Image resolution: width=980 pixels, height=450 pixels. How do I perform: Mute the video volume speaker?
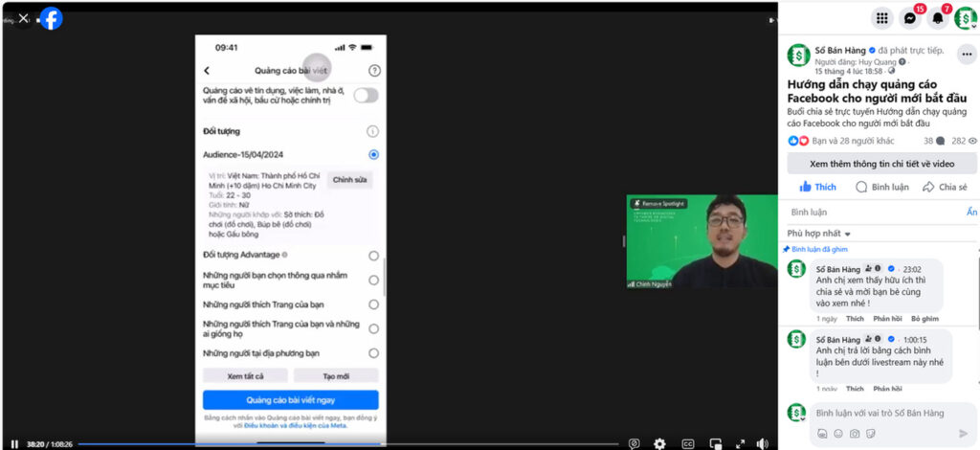coord(762,443)
